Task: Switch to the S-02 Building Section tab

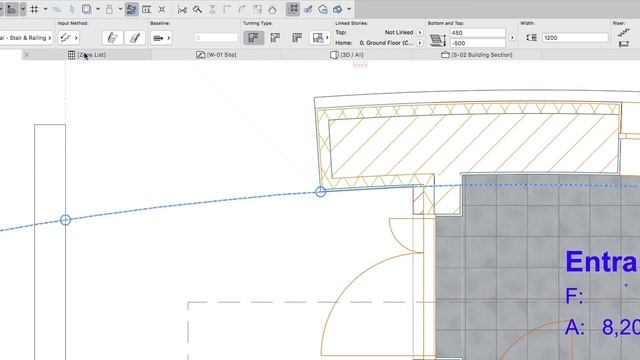Action: (x=476, y=55)
